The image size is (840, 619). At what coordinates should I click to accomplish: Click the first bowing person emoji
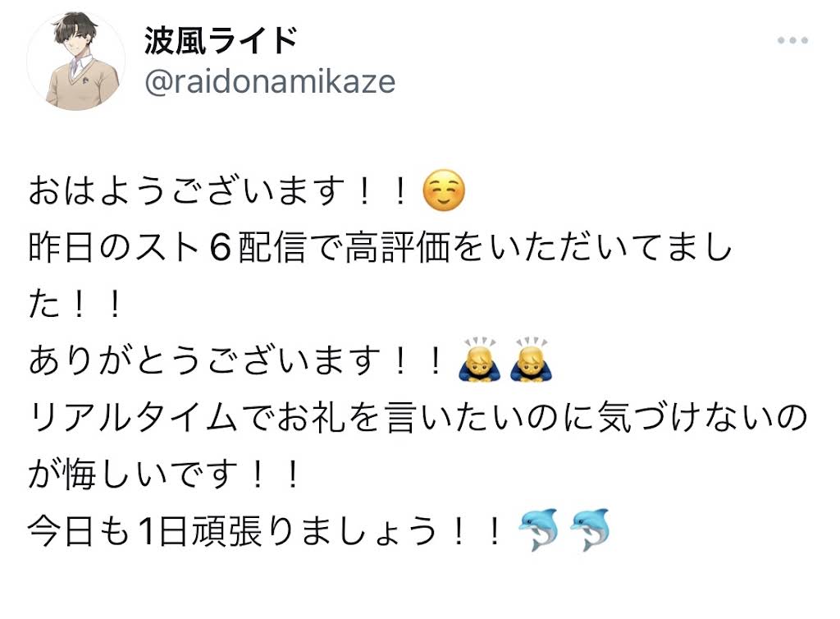[x=479, y=359]
